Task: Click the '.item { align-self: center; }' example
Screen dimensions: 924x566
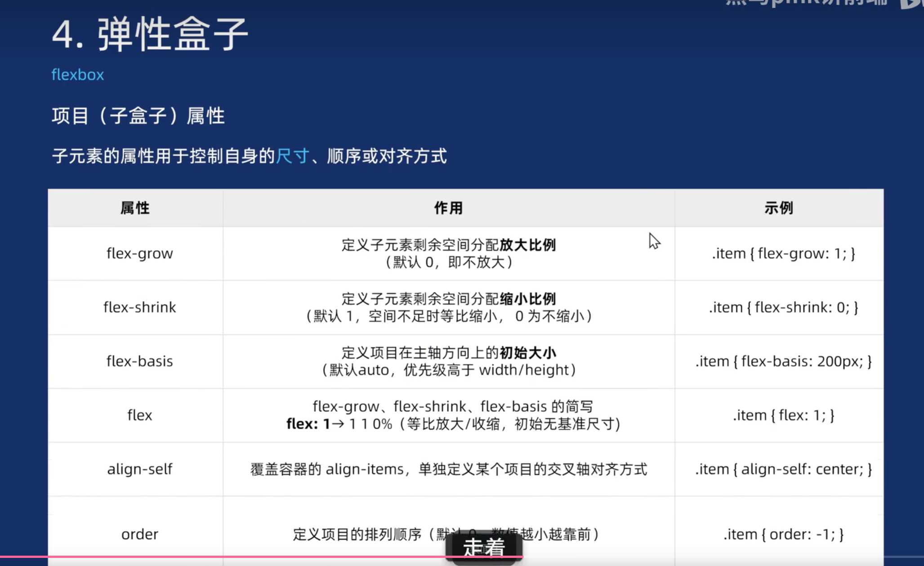Action: 783,469
